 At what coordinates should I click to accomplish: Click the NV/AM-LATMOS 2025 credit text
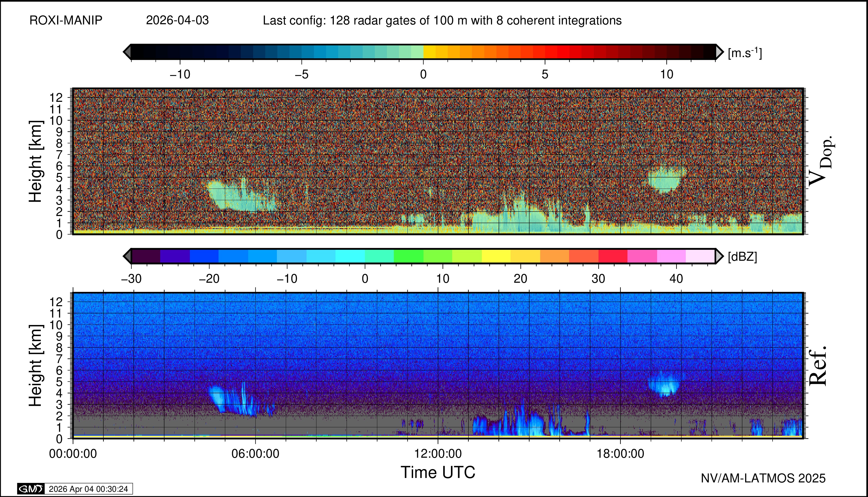(x=763, y=478)
